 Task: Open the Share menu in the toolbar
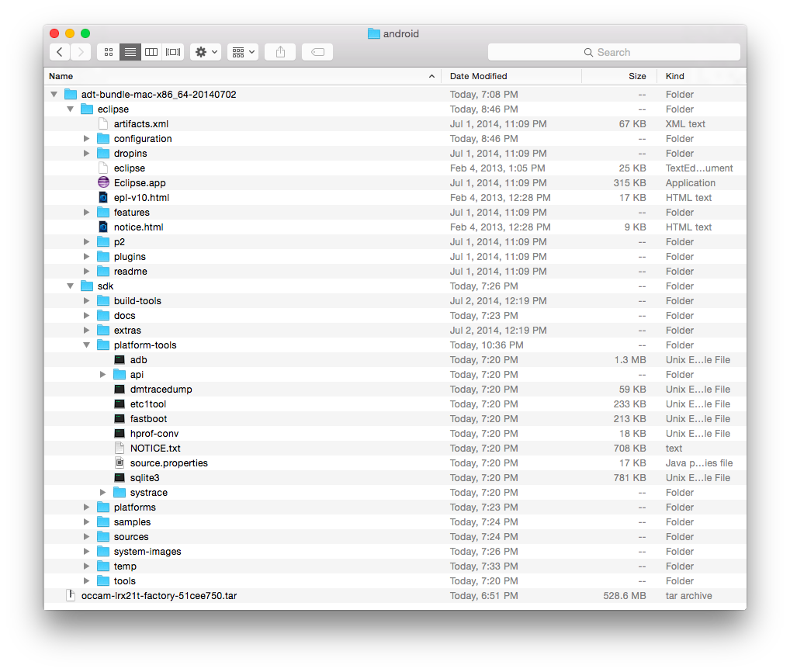pos(279,51)
